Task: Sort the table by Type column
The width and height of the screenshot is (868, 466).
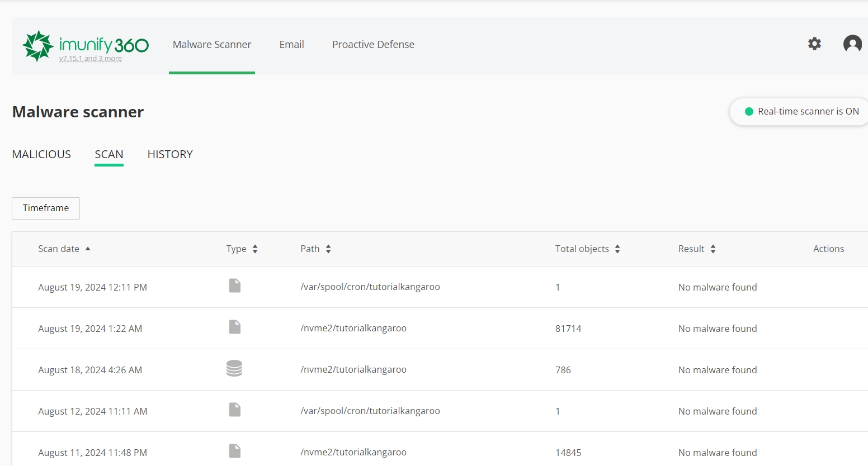Action: tap(256, 249)
